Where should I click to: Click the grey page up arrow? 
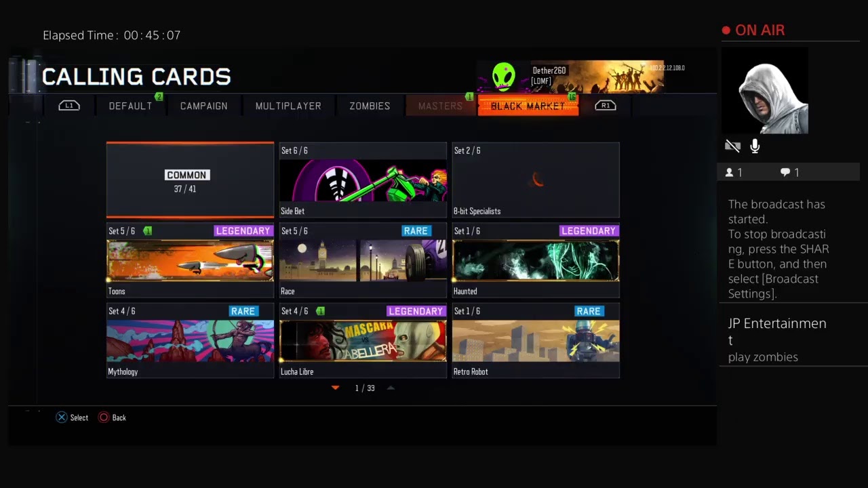pyautogui.click(x=391, y=388)
